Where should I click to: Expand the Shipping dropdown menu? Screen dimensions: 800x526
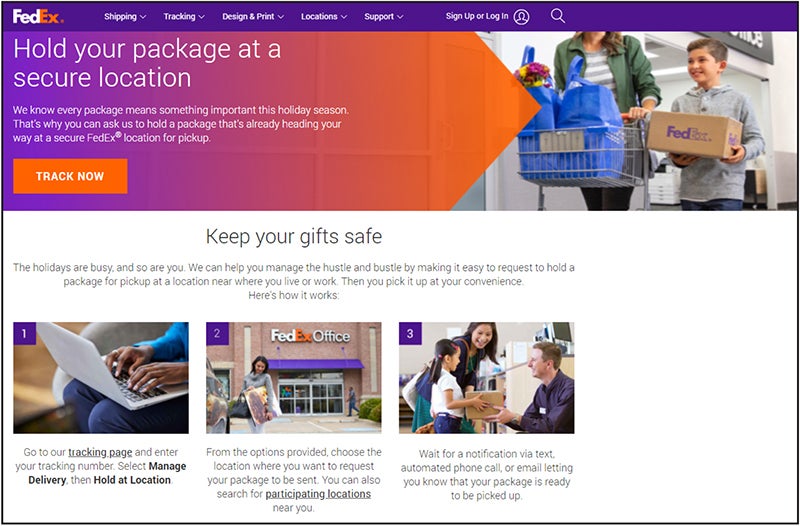[125, 16]
